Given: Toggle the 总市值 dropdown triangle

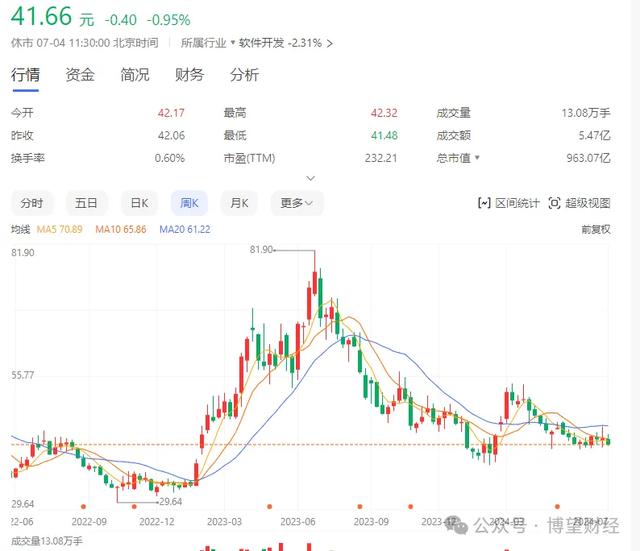Looking at the screenshot, I should (x=477, y=158).
